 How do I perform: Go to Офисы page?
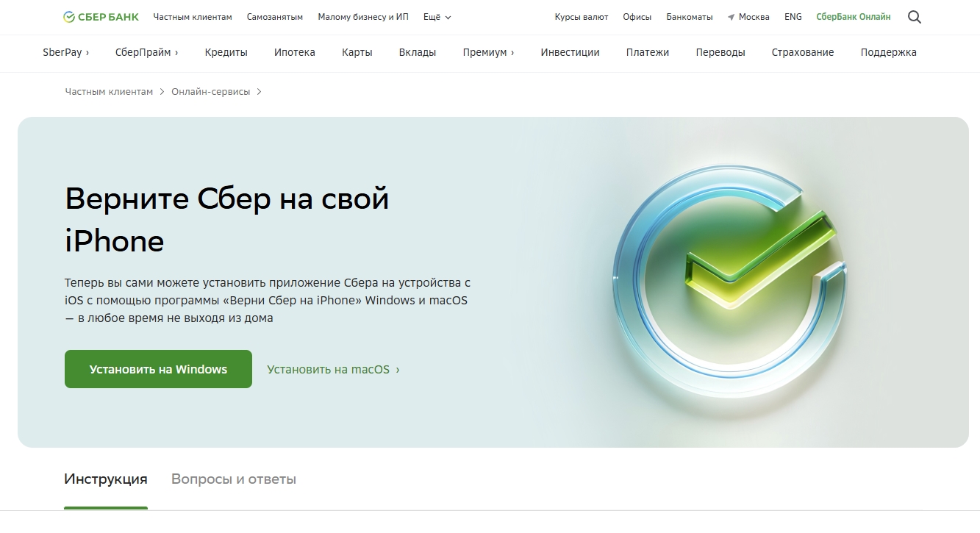point(637,17)
